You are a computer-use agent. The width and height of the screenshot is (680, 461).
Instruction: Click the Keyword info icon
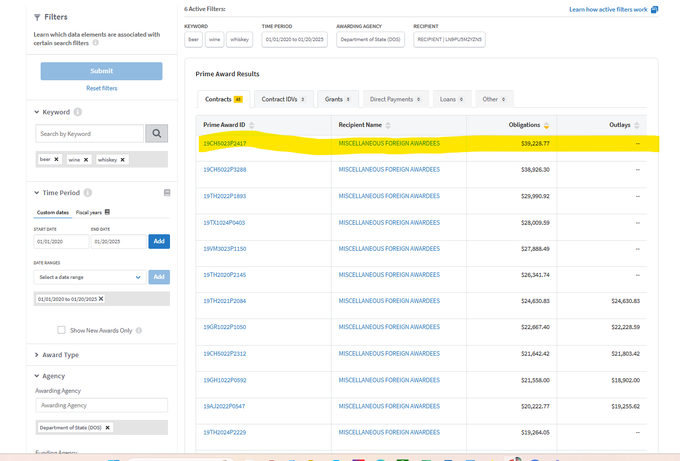(x=78, y=112)
